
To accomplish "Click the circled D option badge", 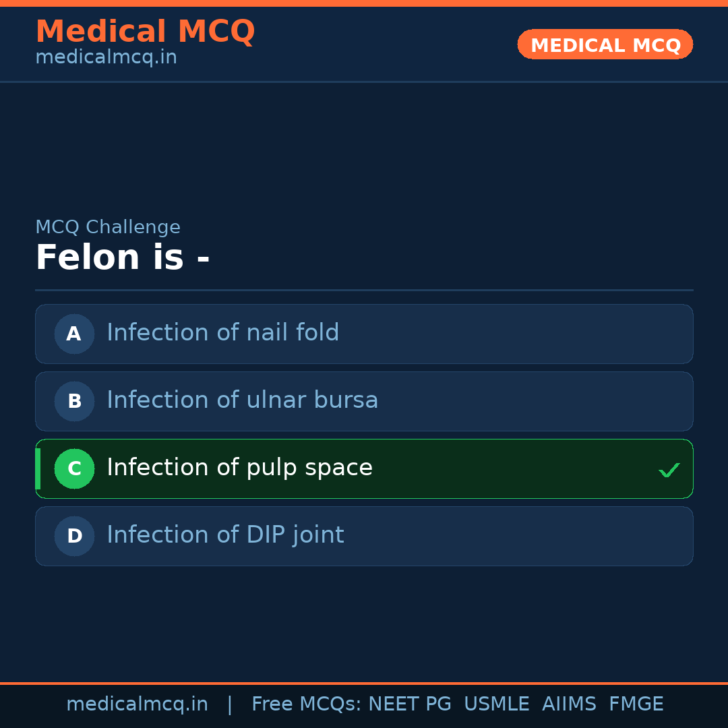I will 74,536.
